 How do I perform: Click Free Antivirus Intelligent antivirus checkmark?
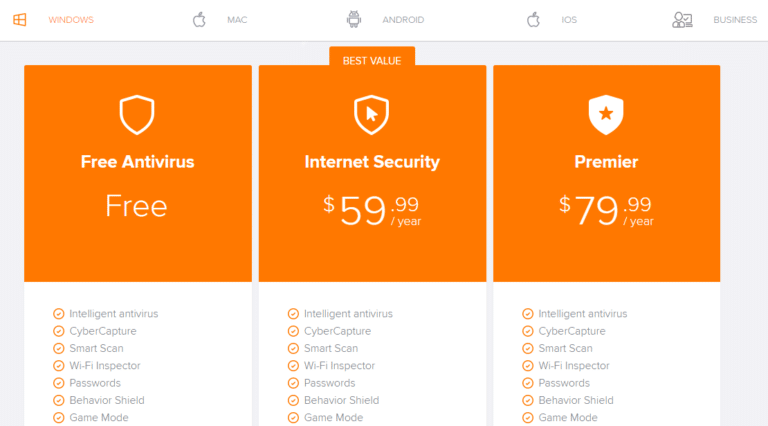pyautogui.click(x=59, y=313)
